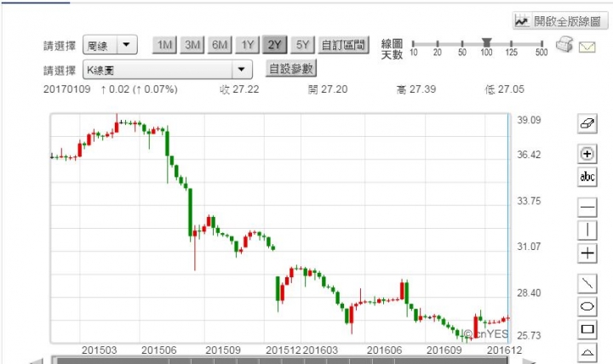Click the closing price 收 27.22
Image resolution: width=613 pixels, height=364 pixels.
(239, 89)
